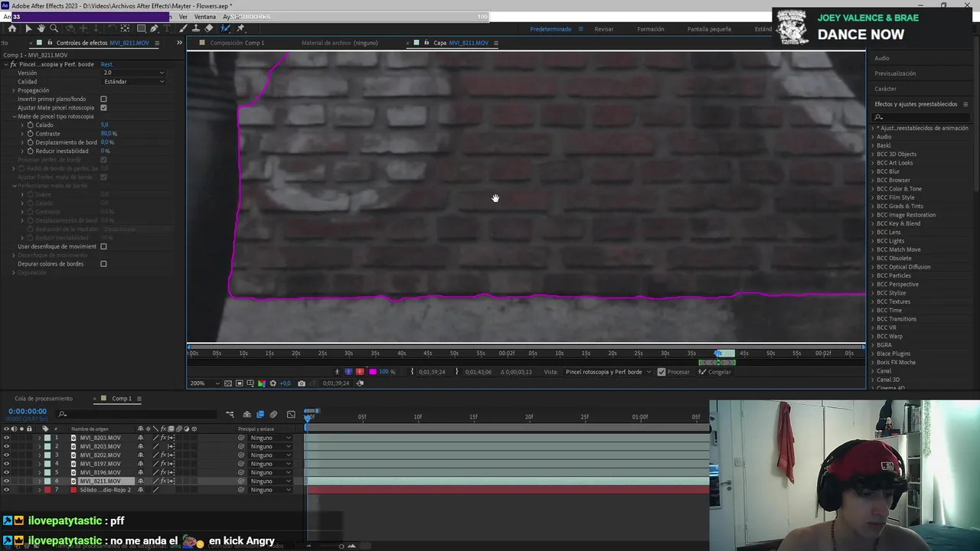This screenshot has width=980, height=551.
Task: Select the Brush tool in the toolbar
Action: click(x=184, y=28)
